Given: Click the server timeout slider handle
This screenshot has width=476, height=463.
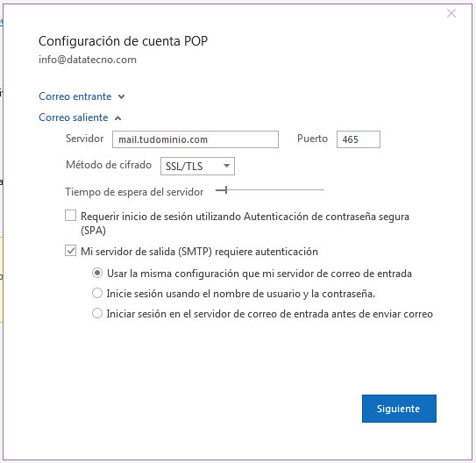Looking at the screenshot, I should [226, 190].
